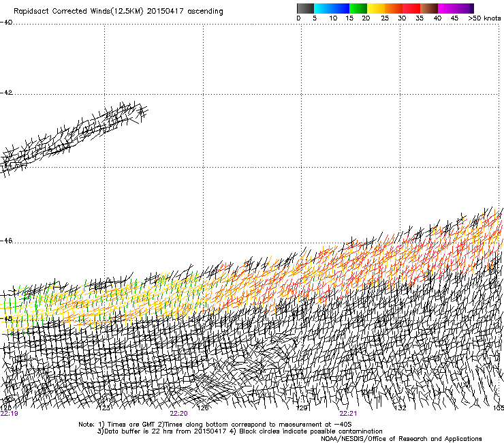Image resolution: width=504 pixels, height=443 pixels.
Task: Click the '-48' latitude axis label
Action: (6, 318)
